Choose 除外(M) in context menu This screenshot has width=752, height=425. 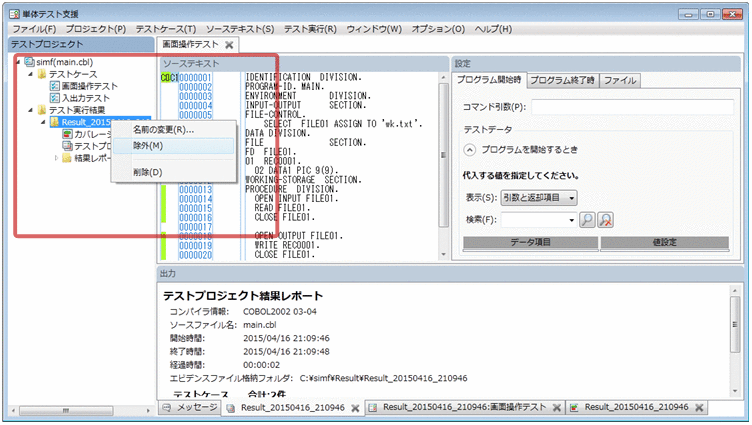pos(173,145)
